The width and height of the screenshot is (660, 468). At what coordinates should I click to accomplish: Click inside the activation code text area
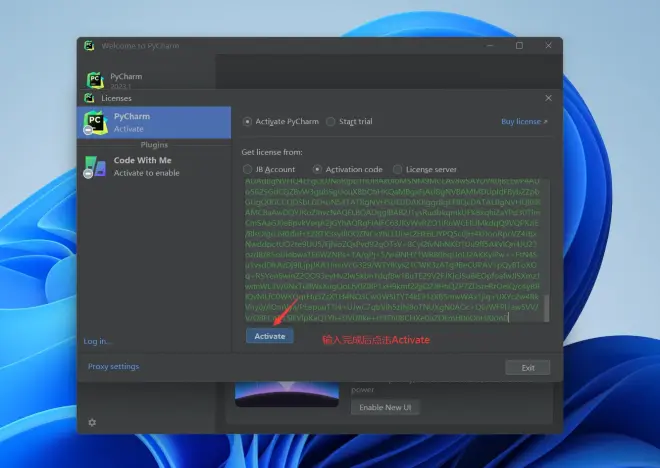coord(394,250)
